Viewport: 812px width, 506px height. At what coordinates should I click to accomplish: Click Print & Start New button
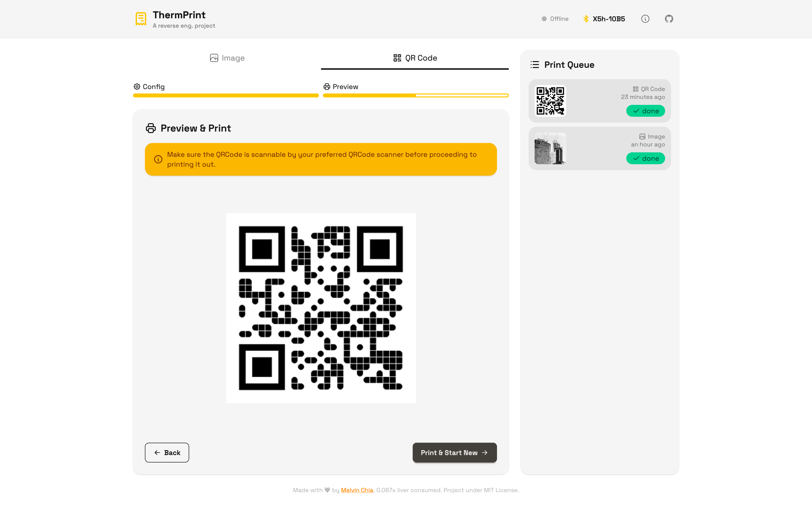pos(454,452)
